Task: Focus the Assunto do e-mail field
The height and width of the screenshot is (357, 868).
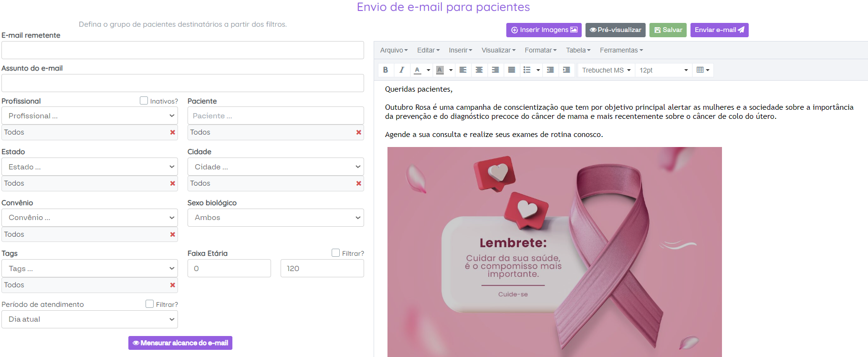Action: tap(182, 83)
